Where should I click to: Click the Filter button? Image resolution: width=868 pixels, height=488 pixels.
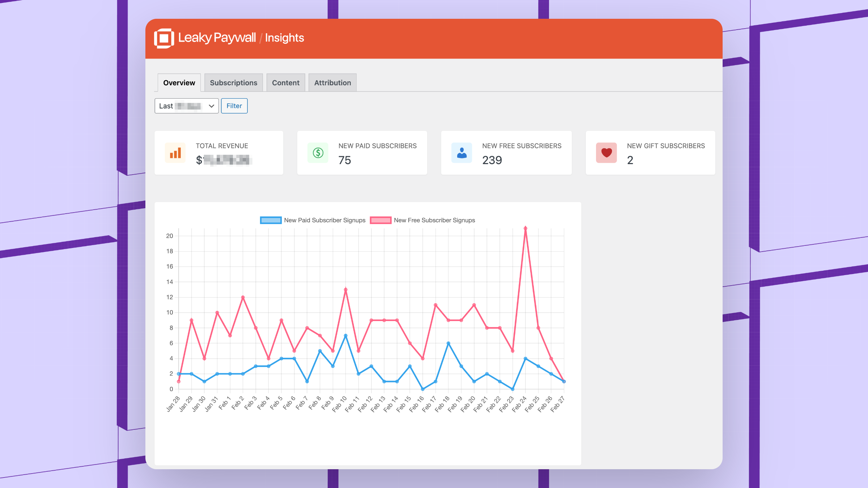click(234, 106)
